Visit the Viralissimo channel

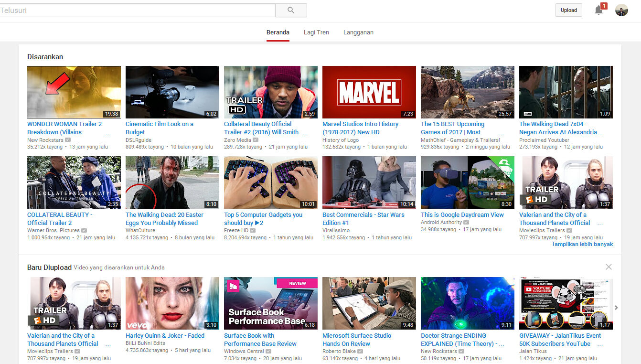[336, 230]
